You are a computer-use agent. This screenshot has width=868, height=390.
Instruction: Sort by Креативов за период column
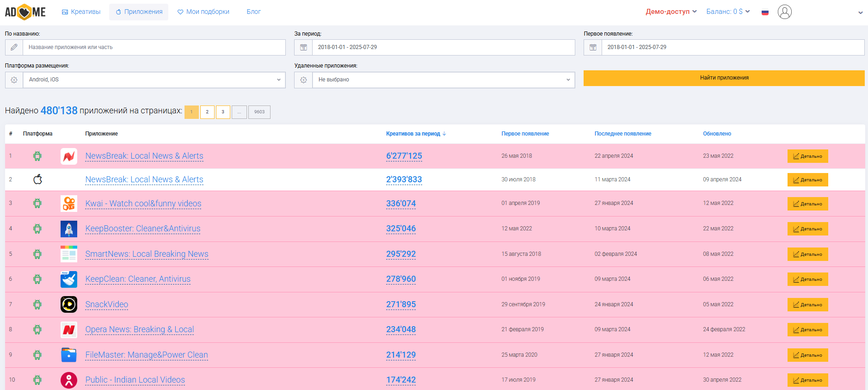click(x=416, y=134)
